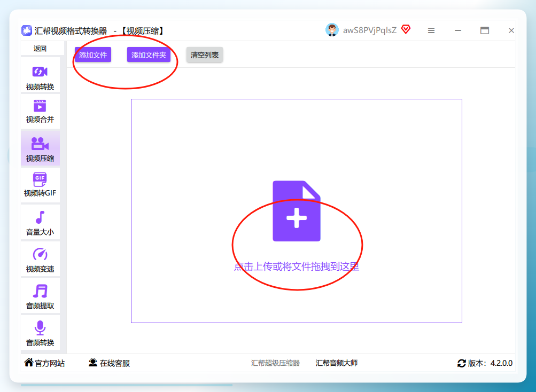Image resolution: width=536 pixels, height=392 pixels.
Task: Close the application window
Action: coord(511,30)
